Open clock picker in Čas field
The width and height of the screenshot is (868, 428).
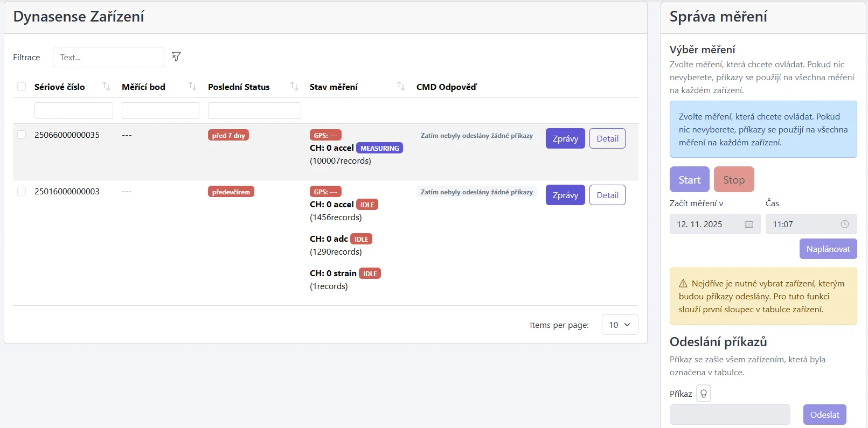[844, 224]
